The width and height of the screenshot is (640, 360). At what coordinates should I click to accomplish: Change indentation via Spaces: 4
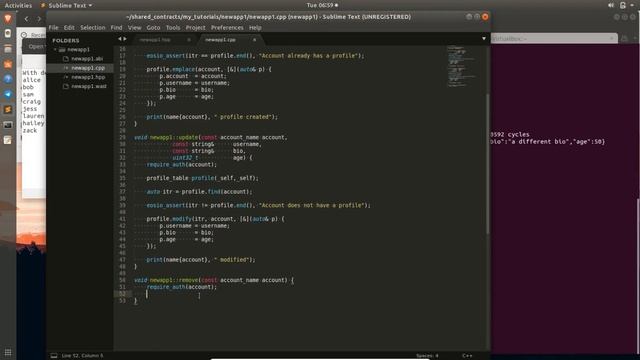coord(427,356)
